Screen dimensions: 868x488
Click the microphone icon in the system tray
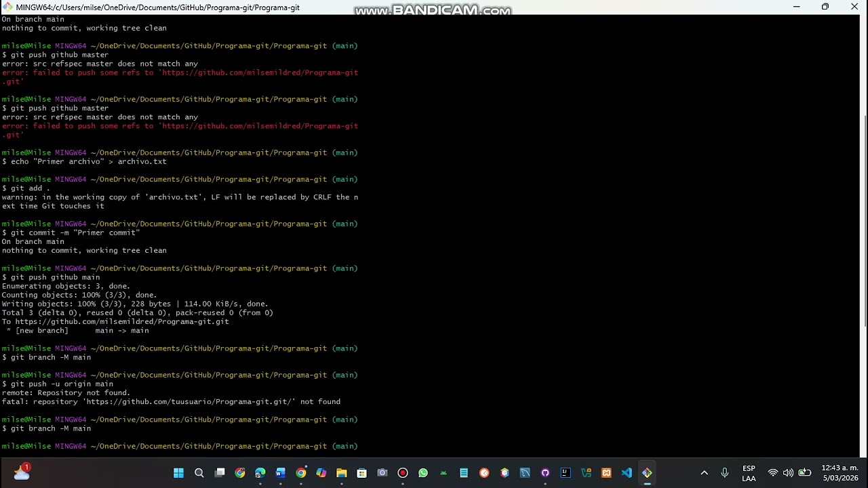tap(725, 473)
